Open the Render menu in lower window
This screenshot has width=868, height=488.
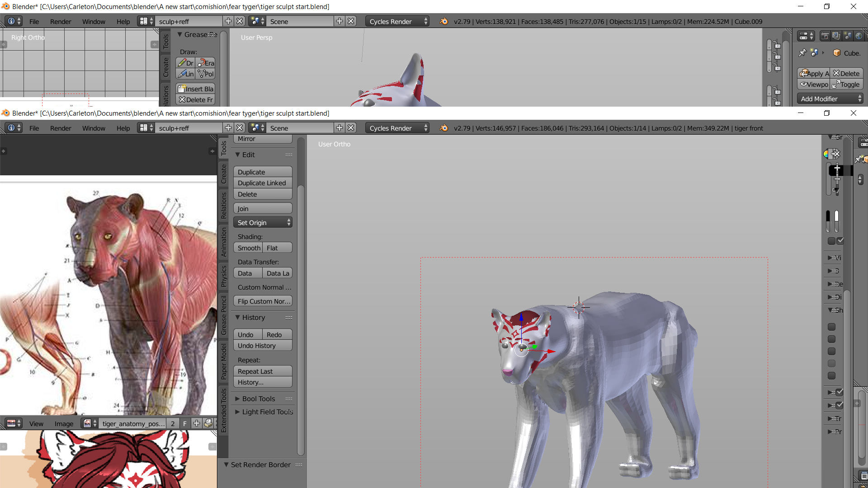coord(61,128)
